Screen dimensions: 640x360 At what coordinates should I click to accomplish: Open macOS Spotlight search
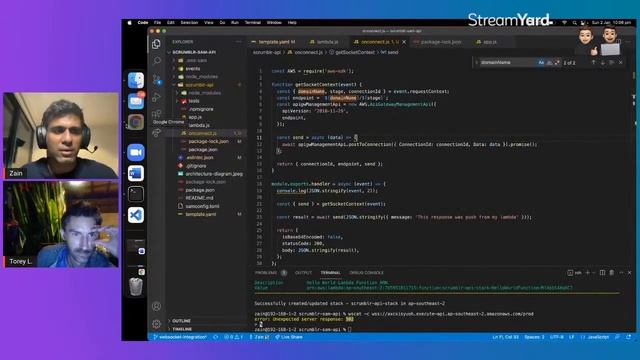575,23
